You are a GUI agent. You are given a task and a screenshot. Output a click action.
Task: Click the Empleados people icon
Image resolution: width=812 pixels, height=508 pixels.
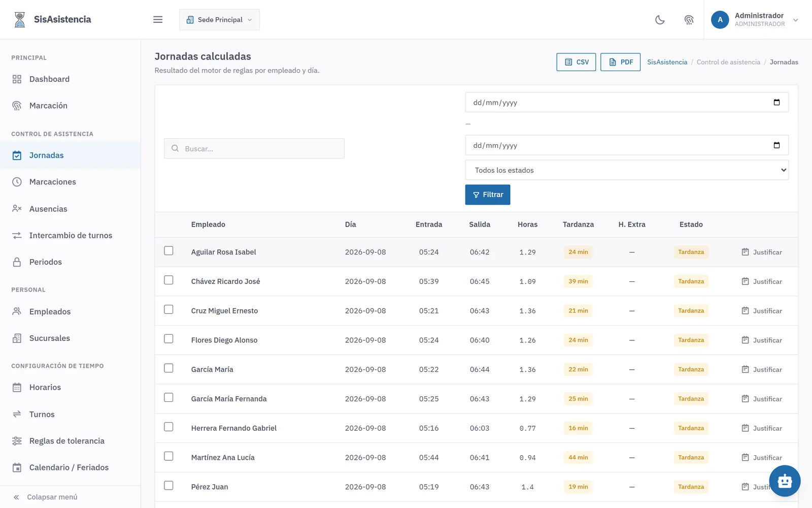point(17,311)
